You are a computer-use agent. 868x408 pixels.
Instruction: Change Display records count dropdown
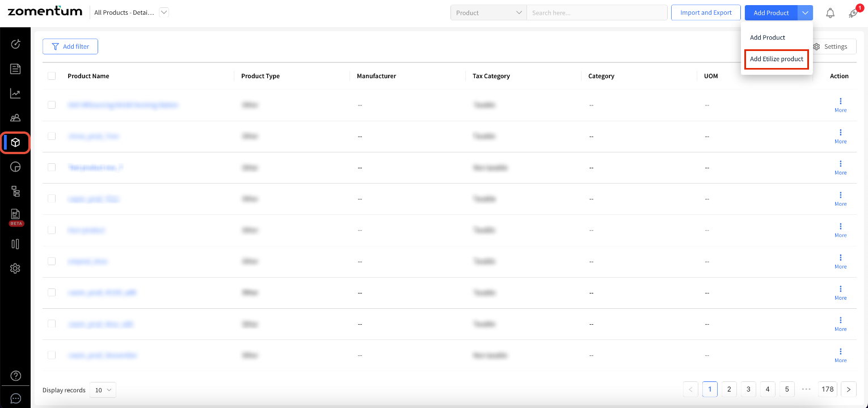(103, 390)
